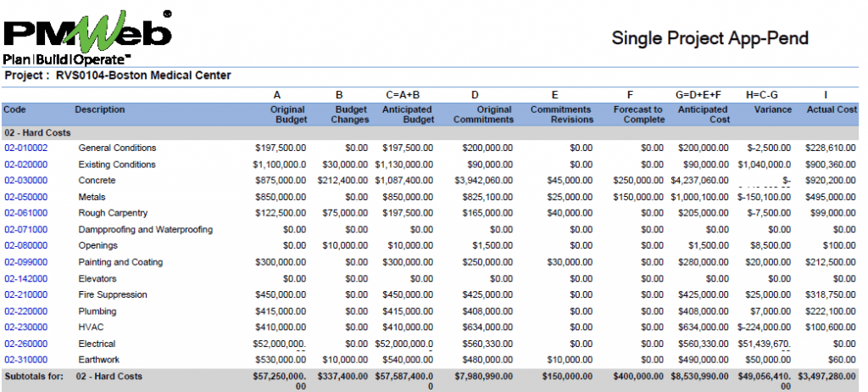Select the Electrical description
Viewport: 868px width, 392px height.
coord(97,344)
